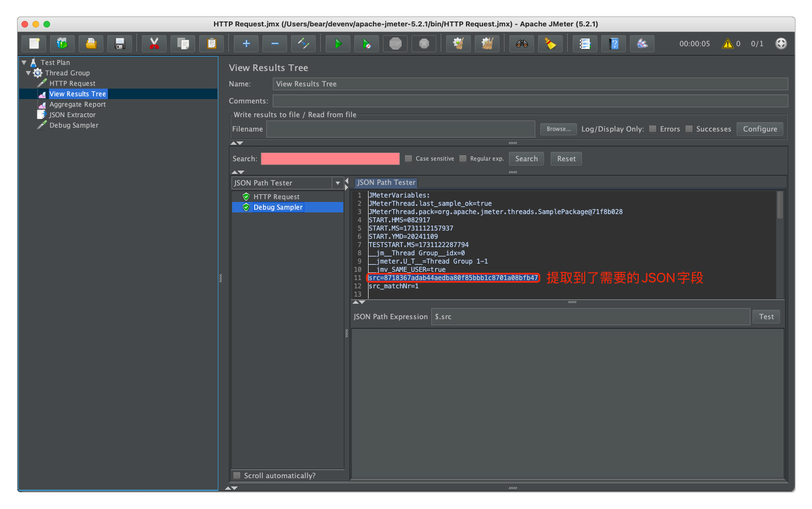Click the response text vertical scrollbar
Viewport: 812px width, 509px height.
pyautogui.click(x=780, y=205)
